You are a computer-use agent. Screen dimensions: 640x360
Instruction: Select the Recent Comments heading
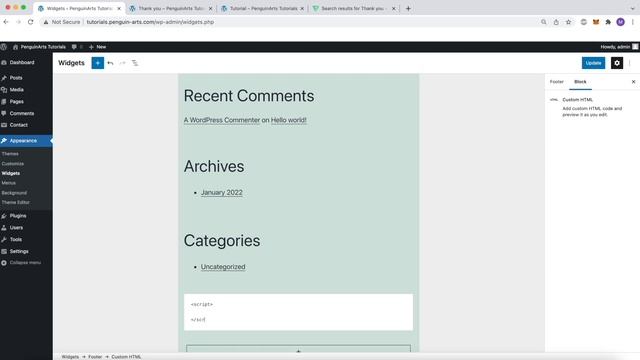249,96
